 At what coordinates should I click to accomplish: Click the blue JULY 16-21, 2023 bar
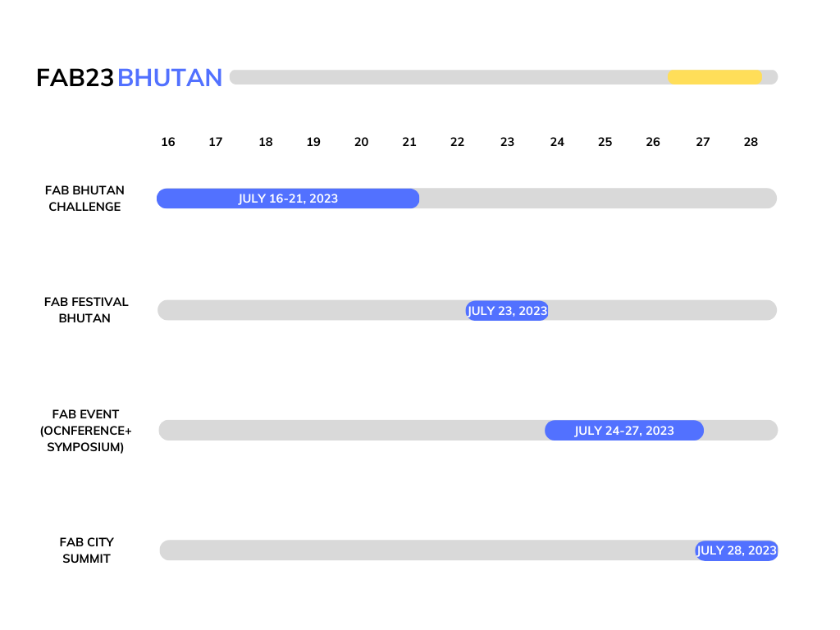[288, 199]
